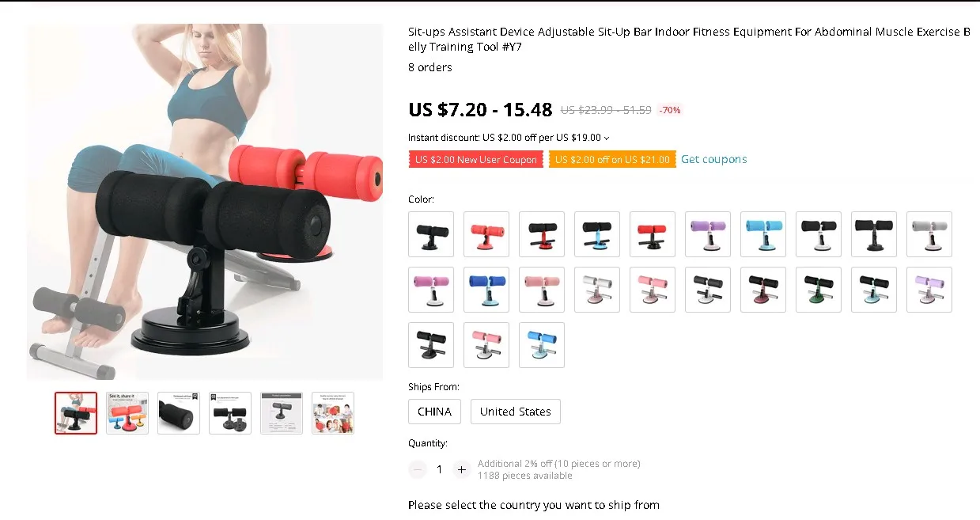Click the quantity input field
The image size is (980, 520).
(440, 469)
